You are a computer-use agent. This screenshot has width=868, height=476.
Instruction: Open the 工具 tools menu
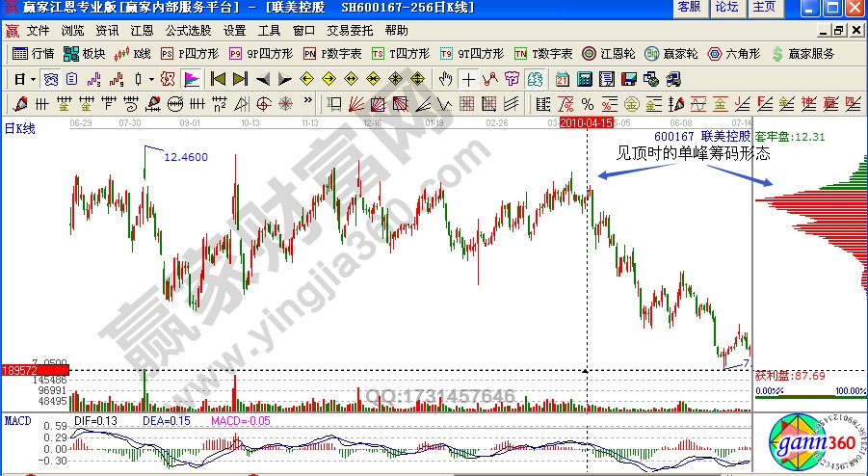(269, 31)
